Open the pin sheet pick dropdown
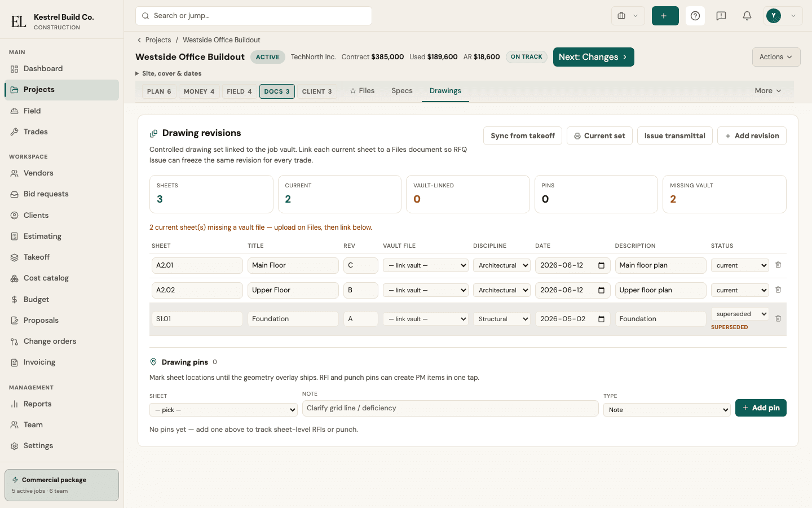The width and height of the screenshot is (812, 508). pos(223,410)
